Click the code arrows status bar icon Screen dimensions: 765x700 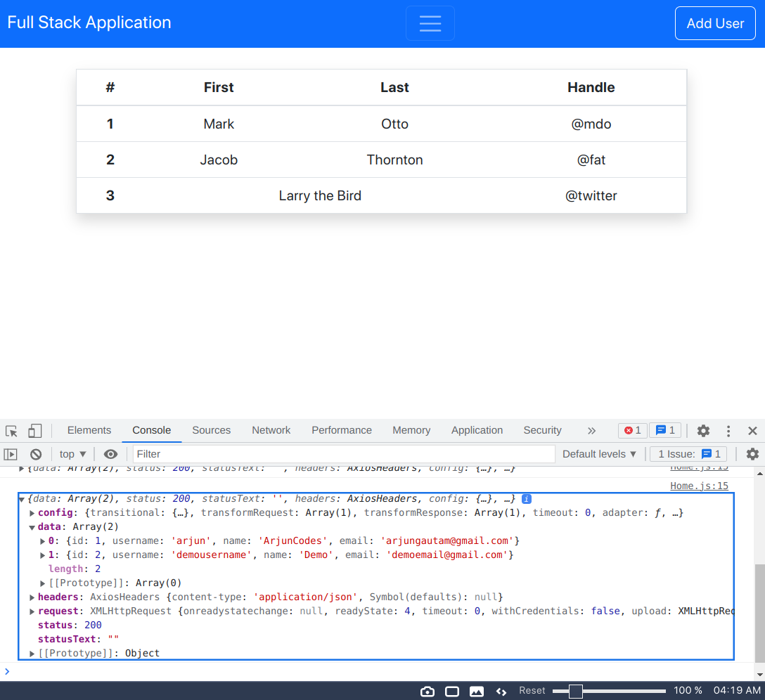tap(501, 692)
